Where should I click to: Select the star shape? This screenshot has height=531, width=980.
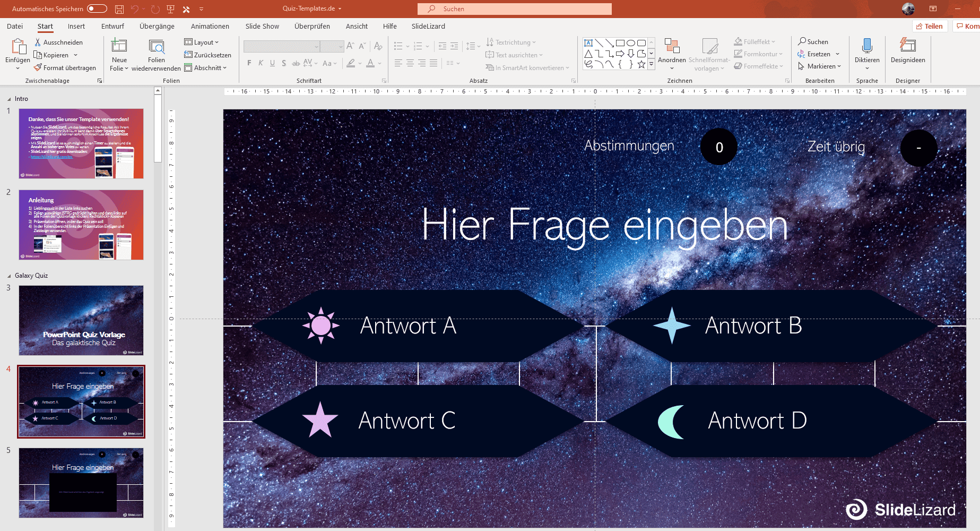[x=641, y=64]
